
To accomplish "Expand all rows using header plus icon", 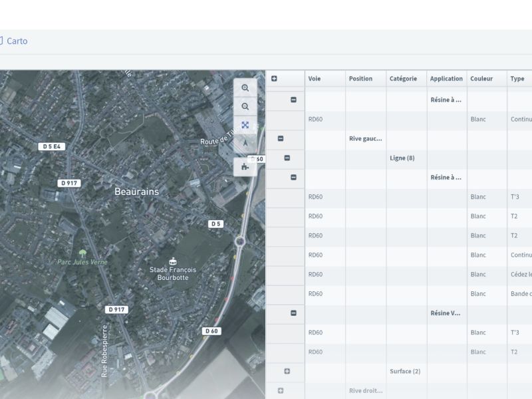I will coord(274,78).
